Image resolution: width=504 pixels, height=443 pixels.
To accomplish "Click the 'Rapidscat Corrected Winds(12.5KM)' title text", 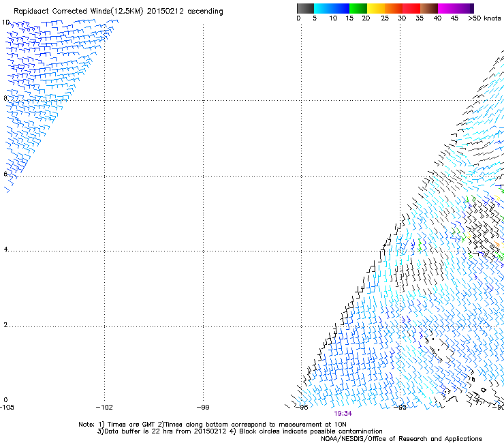I will [78, 12].
